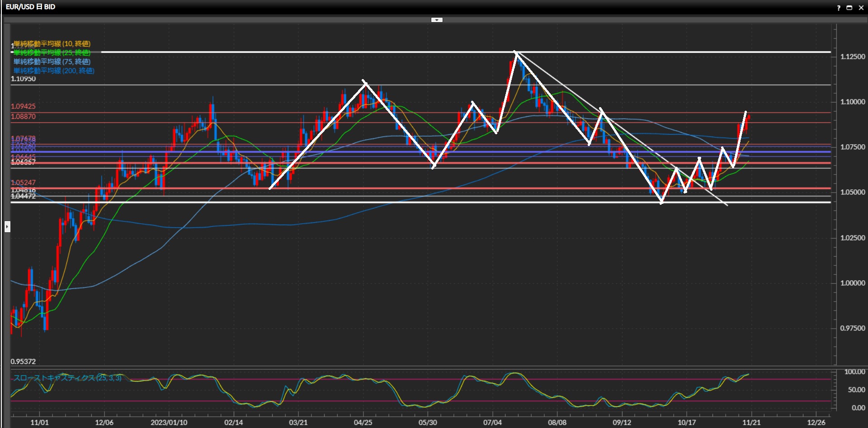Click the 1.08870 horizontal line label

[x=23, y=117]
